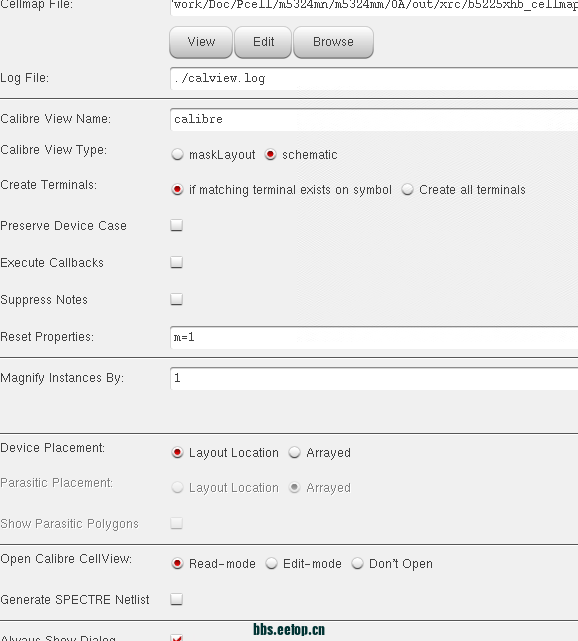This screenshot has width=578, height=641.
Task: Click the Open Calibre CellView label
Action: [x=66, y=559]
